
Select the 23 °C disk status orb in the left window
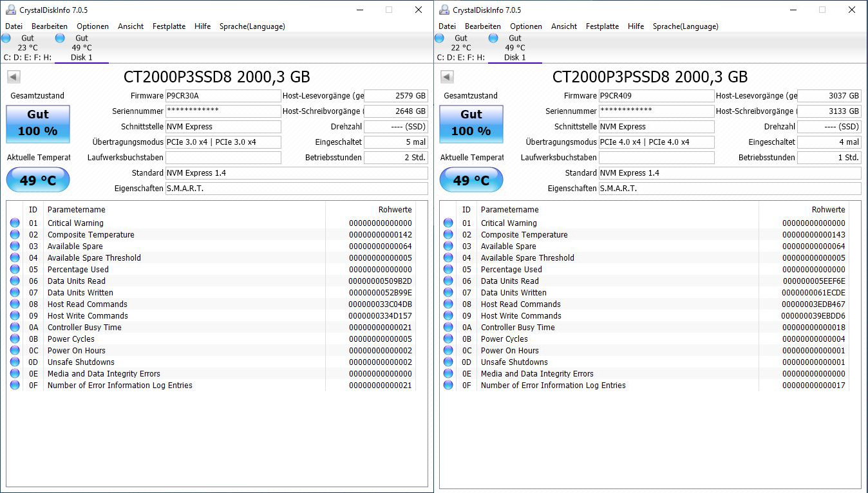click(6, 38)
